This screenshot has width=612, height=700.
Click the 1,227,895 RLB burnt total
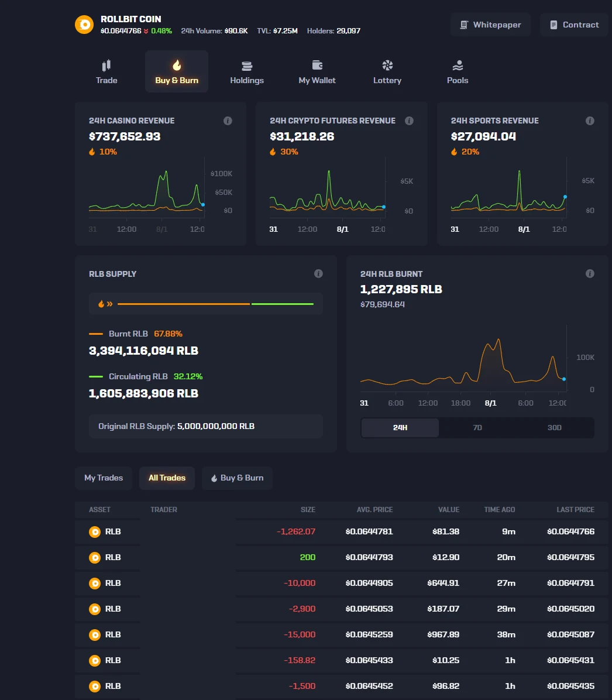click(x=401, y=289)
